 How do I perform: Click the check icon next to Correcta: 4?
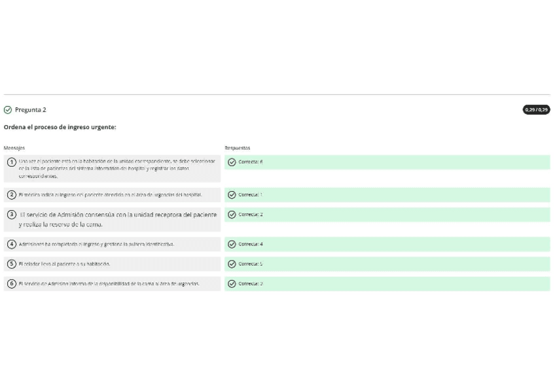[232, 244]
